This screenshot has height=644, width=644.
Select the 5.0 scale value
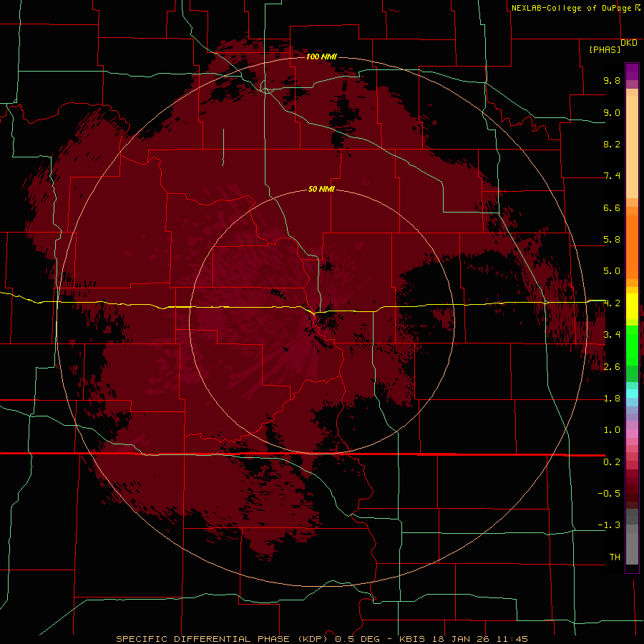[x=612, y=271]
